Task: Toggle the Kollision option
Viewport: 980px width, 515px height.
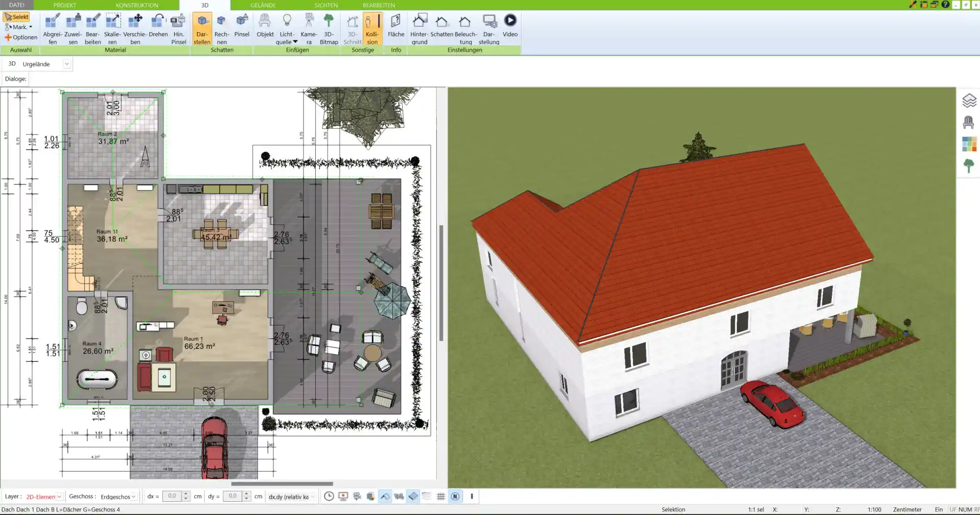Action: (372, 29)
